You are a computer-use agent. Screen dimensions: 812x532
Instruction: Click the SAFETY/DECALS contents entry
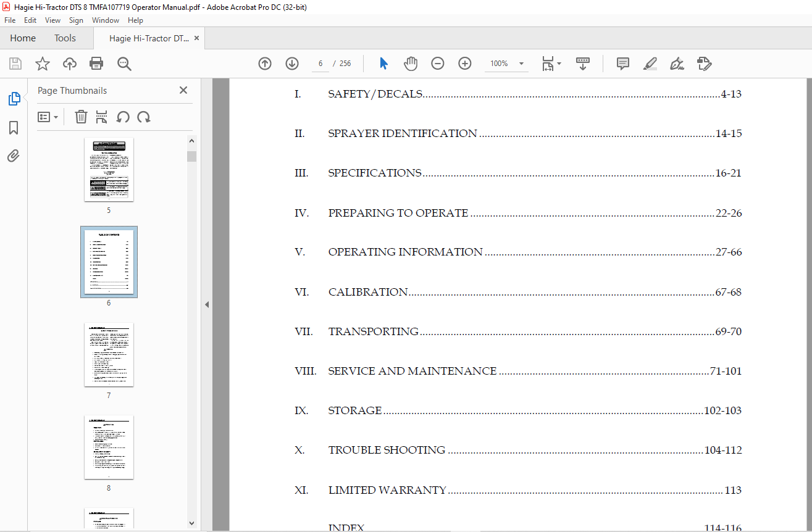[x=518, y=94]
